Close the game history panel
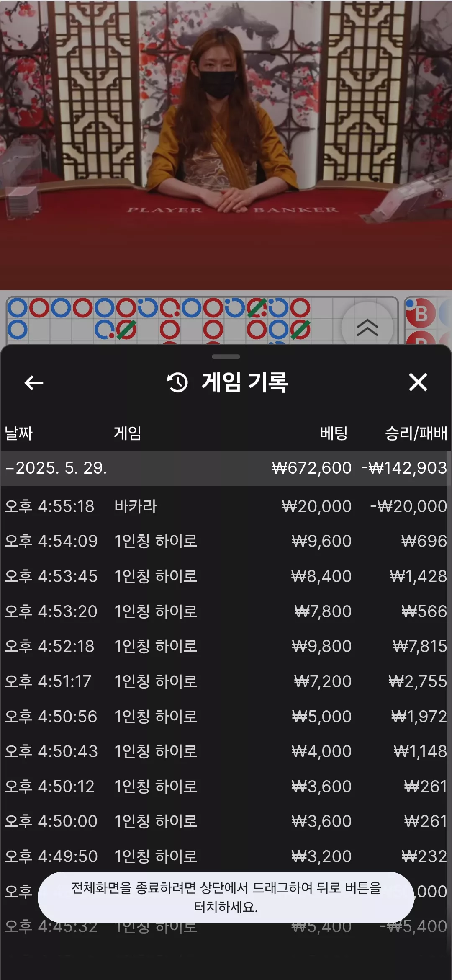452x980 pixels. click(x=418, y=382)
